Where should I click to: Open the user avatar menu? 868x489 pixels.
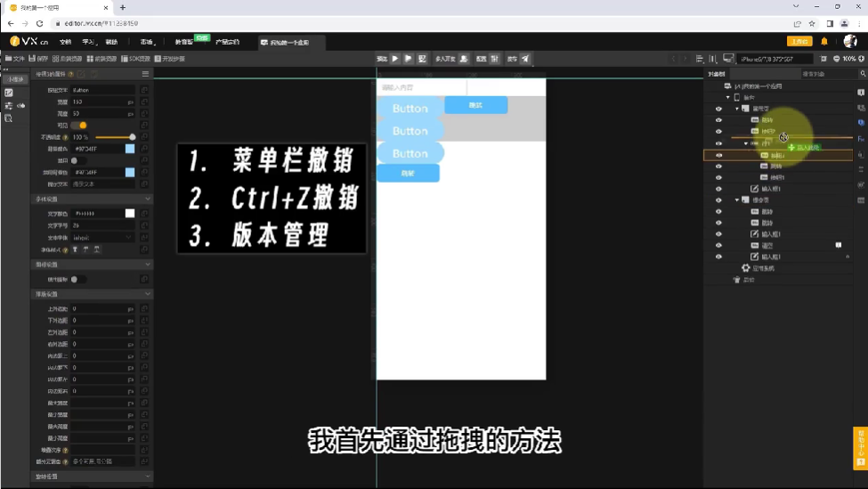[x=850, y=41]
